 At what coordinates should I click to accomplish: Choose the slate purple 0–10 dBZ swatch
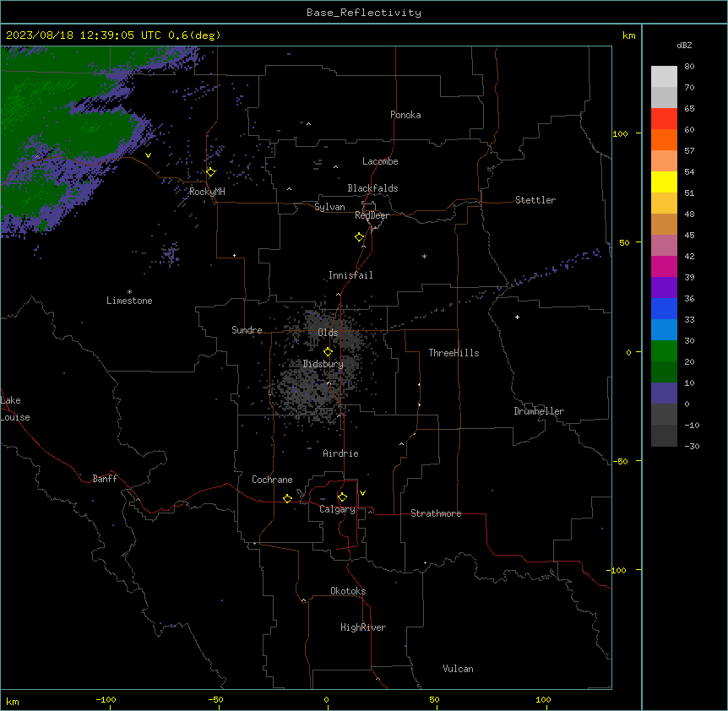[x=664, y=393]
